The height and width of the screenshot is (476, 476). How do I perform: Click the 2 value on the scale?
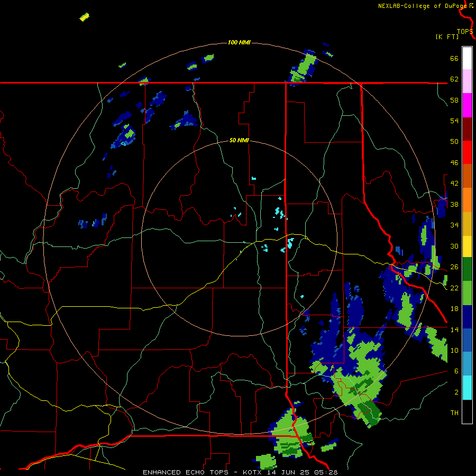point(456,392)
